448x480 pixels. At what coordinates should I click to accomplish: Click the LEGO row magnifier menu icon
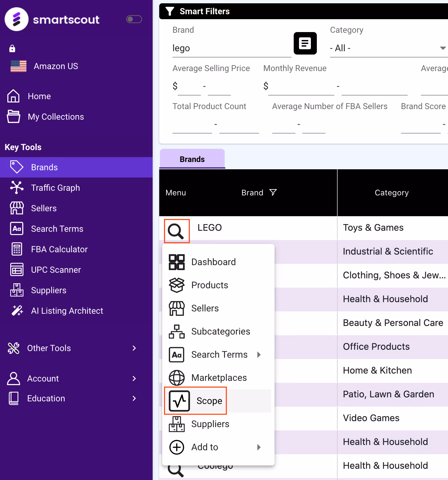tap(176, 231)
